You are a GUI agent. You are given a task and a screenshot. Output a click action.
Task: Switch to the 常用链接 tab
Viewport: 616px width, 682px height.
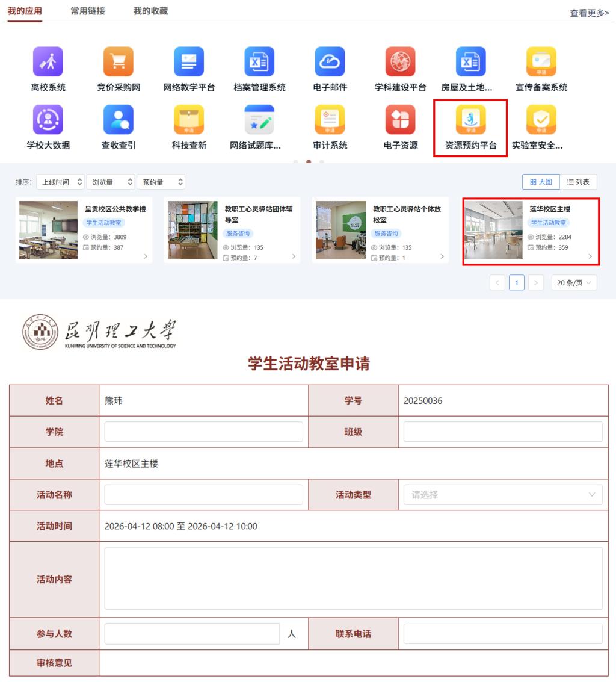click(x=88, y=11)
